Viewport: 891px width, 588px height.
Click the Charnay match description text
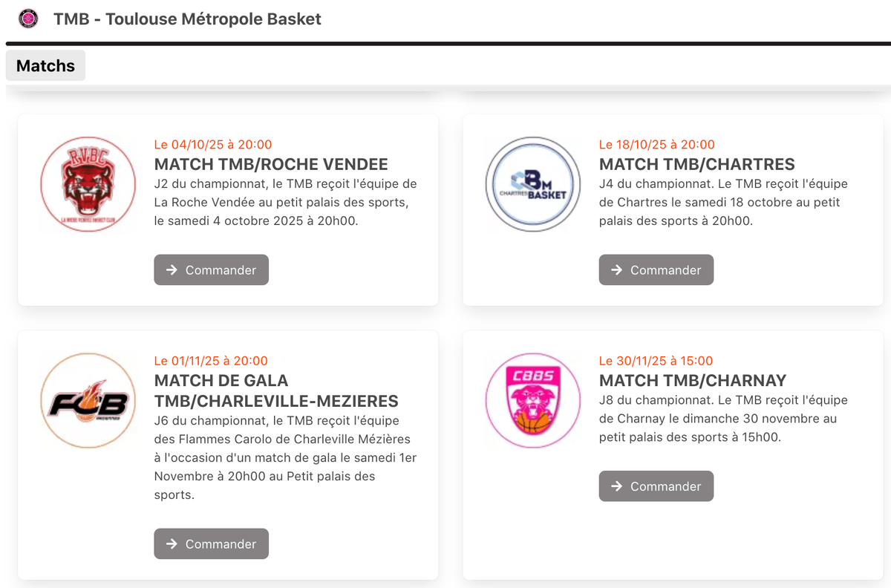point(722,419)
